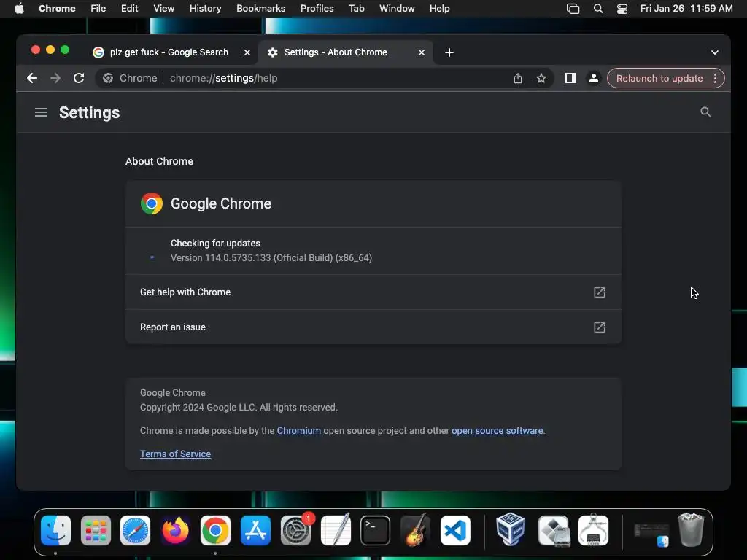Open the Terms of Service link

click(x=175, y=454)
